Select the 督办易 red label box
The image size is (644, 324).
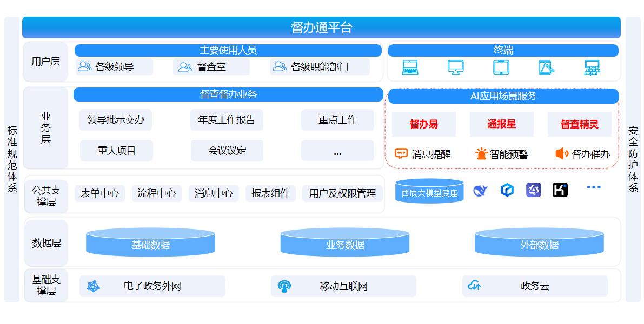click(423, 124)
